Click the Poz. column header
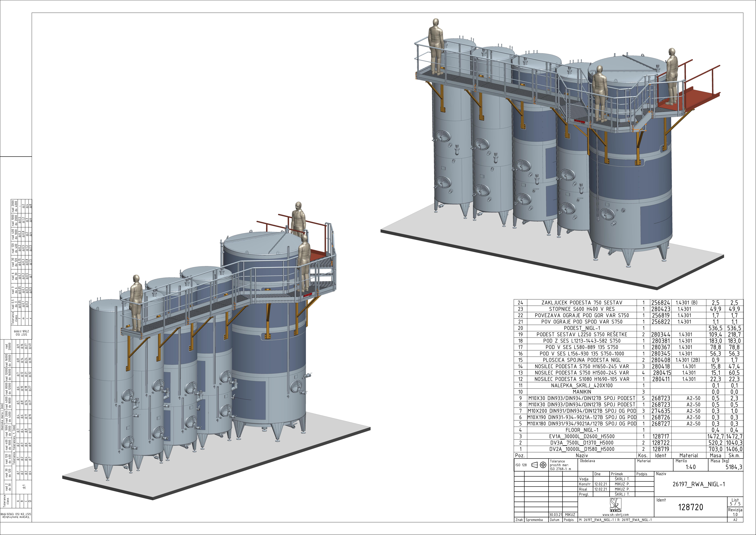This screenshot has height=535, width=756. point(520,456)
